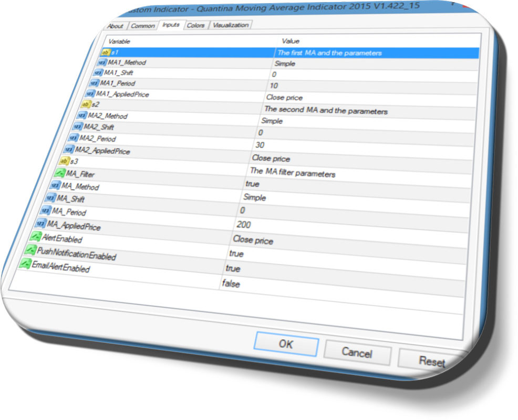The width and height of the screenshot is (518, 420).
Task: Select the Inputs tab
Action: [x=171, y=25]
